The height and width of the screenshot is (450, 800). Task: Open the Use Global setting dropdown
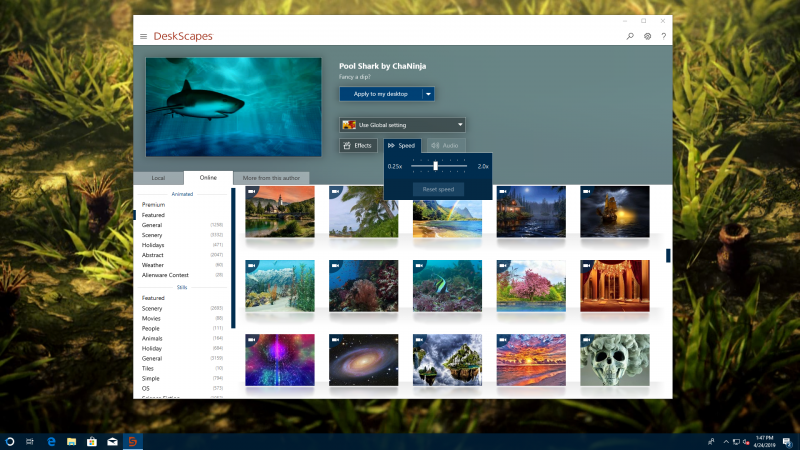point(402,125)
